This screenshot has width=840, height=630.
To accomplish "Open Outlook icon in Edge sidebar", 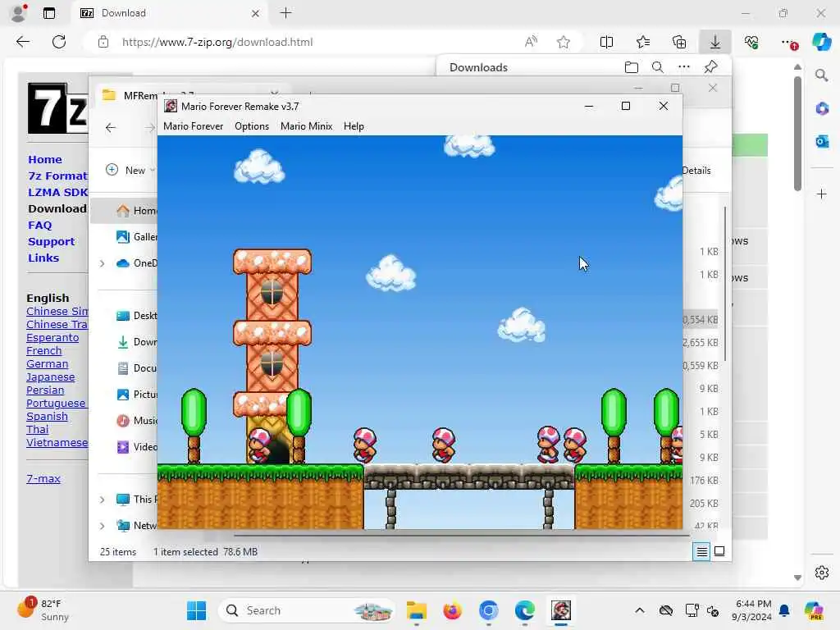I will pos(822,141).
